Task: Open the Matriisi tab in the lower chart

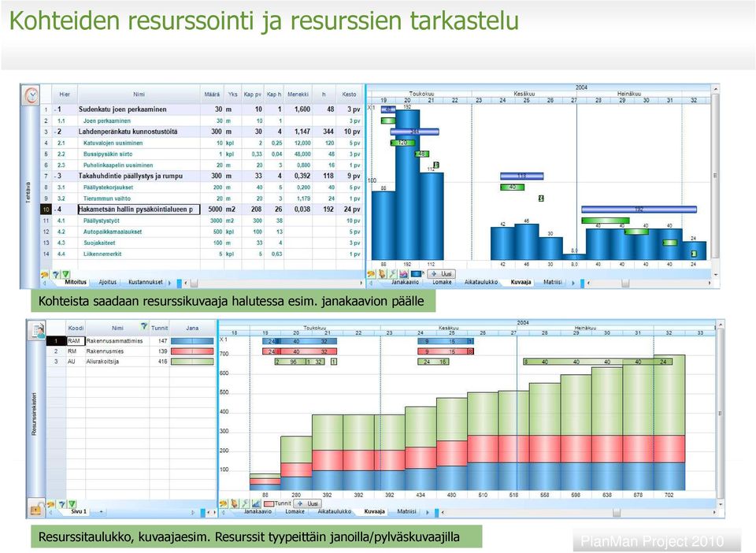Action: point(406,511)
